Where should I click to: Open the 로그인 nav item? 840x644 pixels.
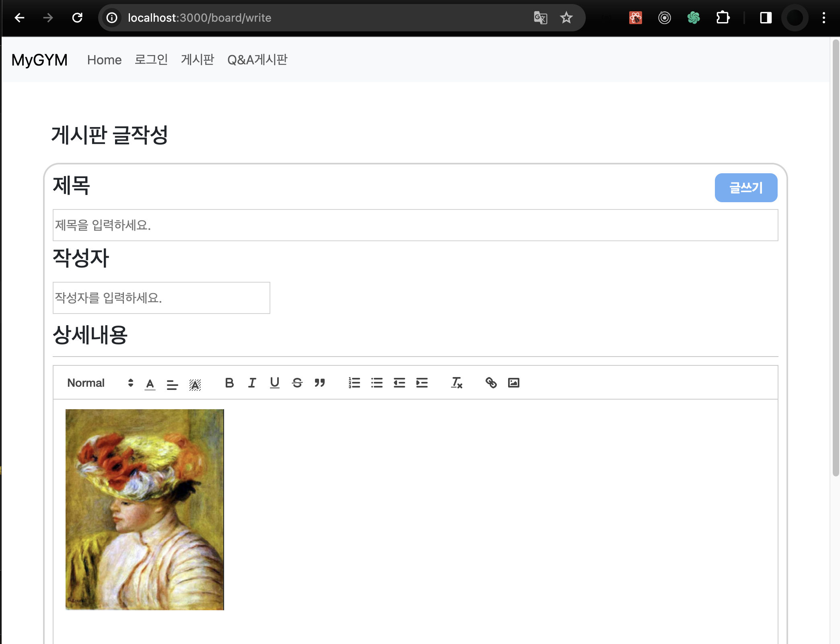[x=151, y=59]
